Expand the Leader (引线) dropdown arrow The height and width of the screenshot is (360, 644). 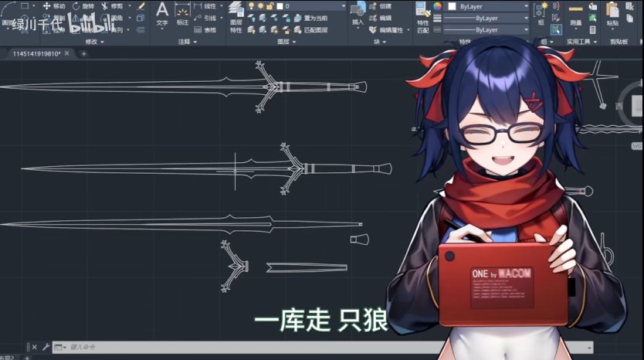[222, 18]
